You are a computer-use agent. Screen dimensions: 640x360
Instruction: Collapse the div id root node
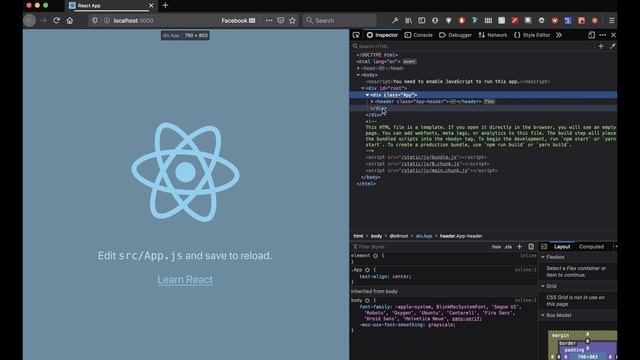pyautogui.click(x=363, y=88)
